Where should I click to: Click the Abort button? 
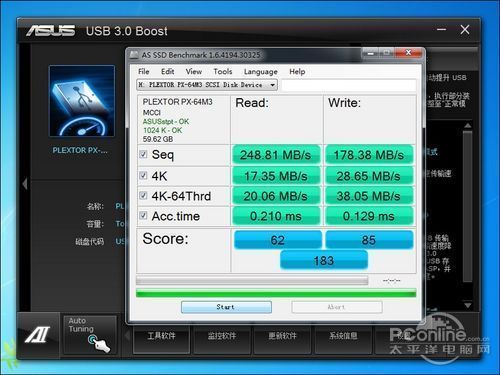tap(337, 307)
